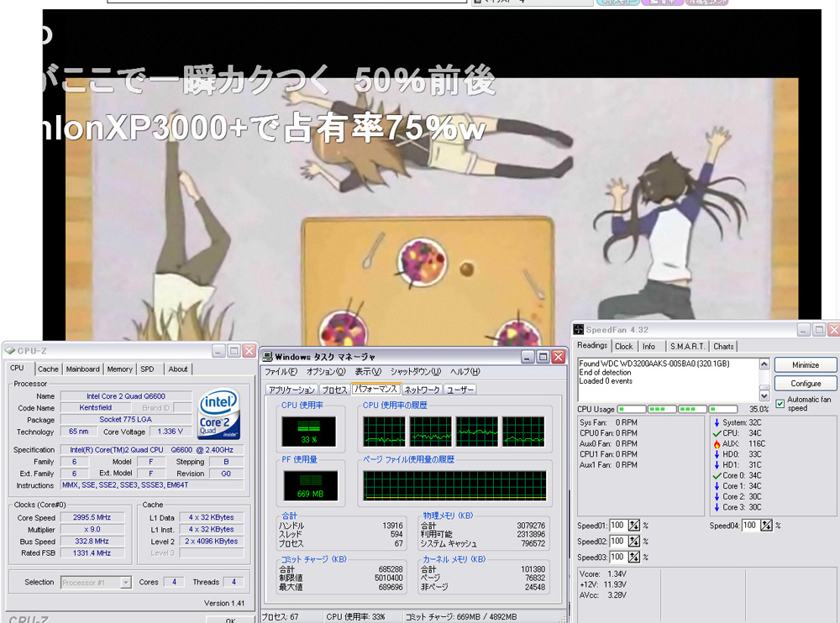Click the CPU-Z title bar icon
Viewport: 840px width, 623px height.
(9, 351)
